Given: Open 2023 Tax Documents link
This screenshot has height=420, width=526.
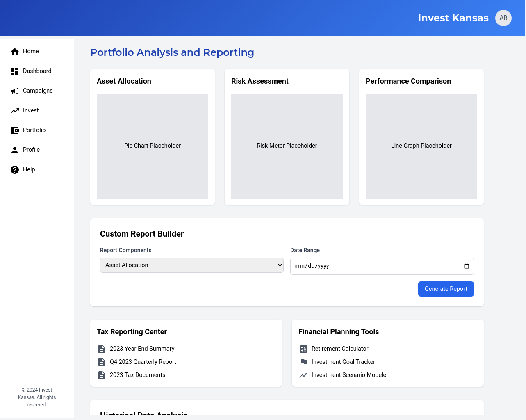Looking at the screenshot, I should pyautogui.click(x=137, y=375).
